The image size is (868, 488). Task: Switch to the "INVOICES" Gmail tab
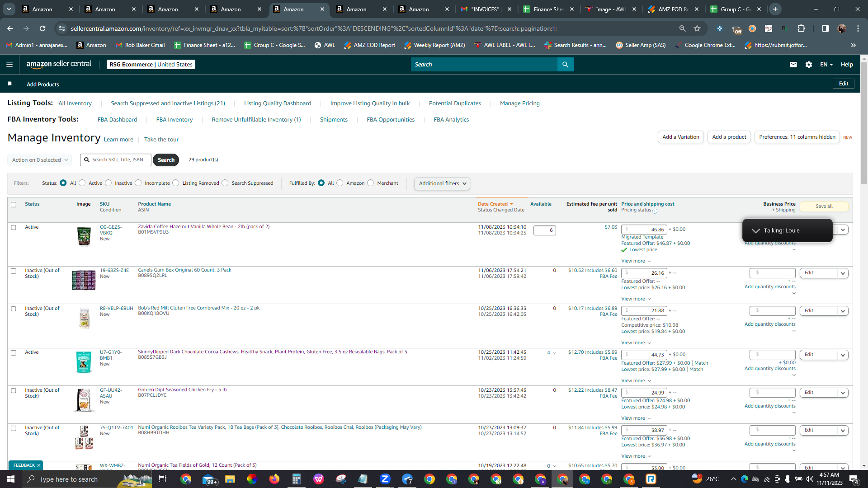[486, 9]
